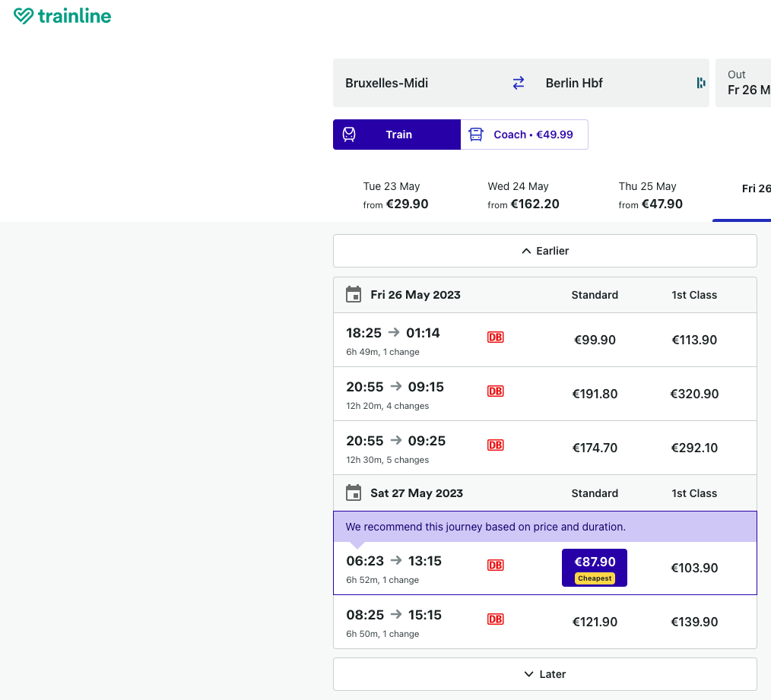Click DB logo on the 08:25 journey
The height and width of the screenshot is (700, 771).
(x=495, y=619)
